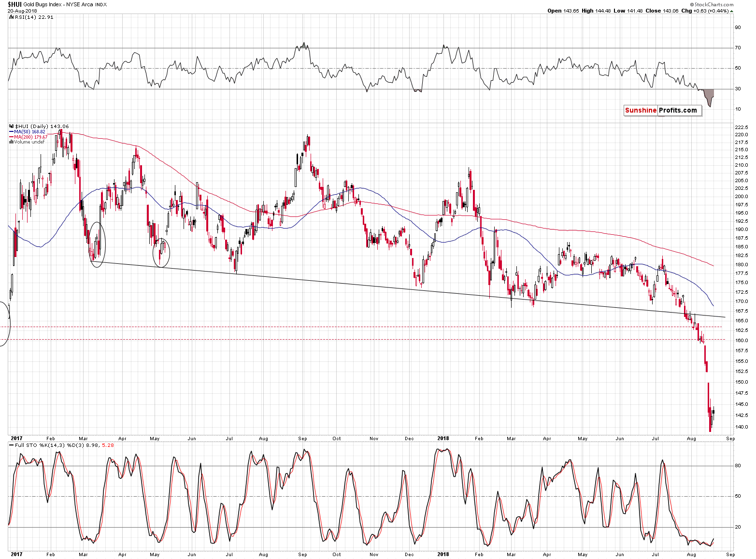Click the RSI indicator icon beside RSI(14)
This screenshot has height=559, width=756.
click(12, 17)
